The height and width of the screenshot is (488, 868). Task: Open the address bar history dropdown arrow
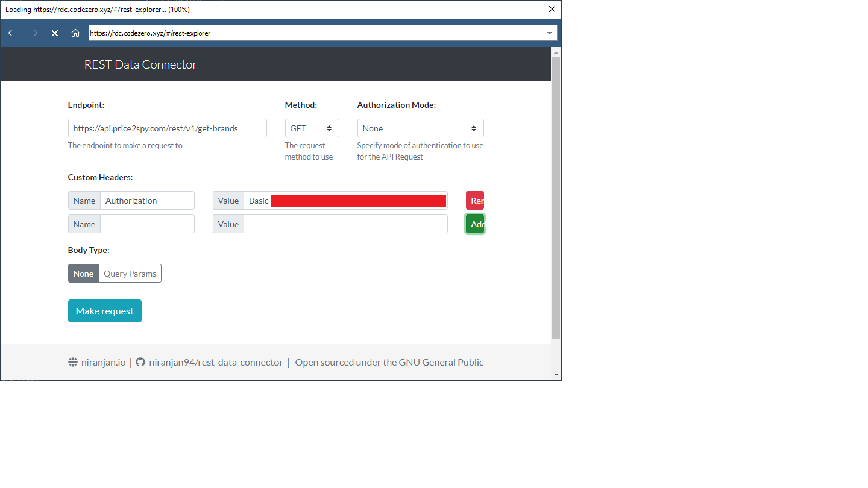click(549, 33)
